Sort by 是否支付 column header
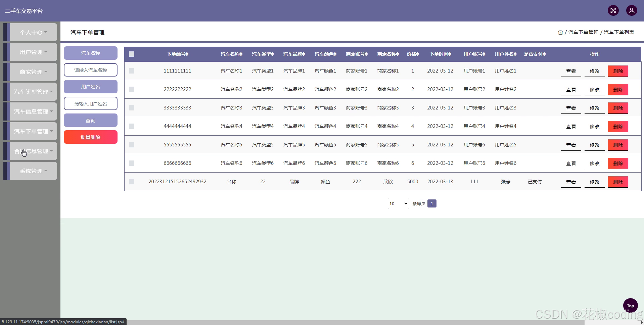This screenshot has width=644, height=325. [x=535, y=54]
